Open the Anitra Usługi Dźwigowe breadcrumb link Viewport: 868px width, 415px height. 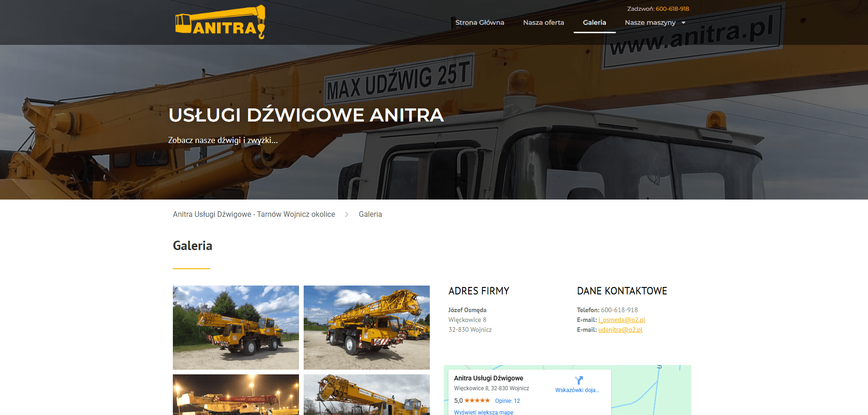[x=254, y=215]
